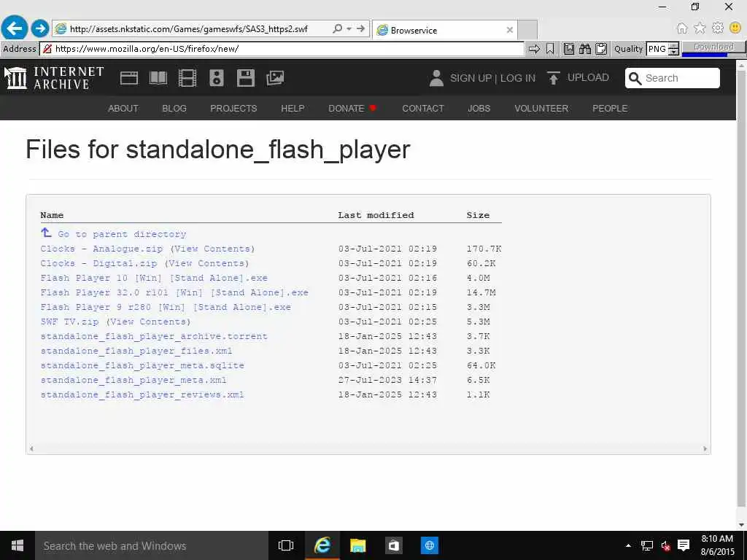Screen dimensions: 747x560
Task: Click the binoculars find icon
Action: (x=585, y=49)
